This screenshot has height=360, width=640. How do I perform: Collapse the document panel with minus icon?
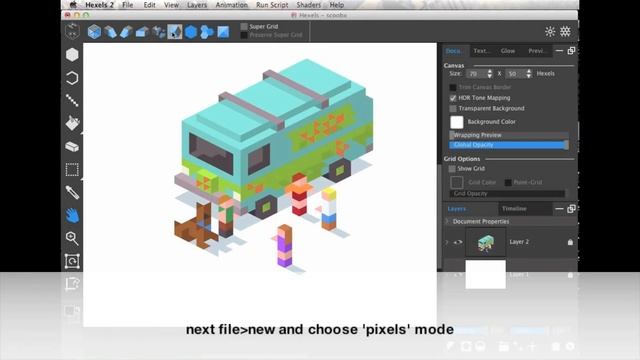559,51
